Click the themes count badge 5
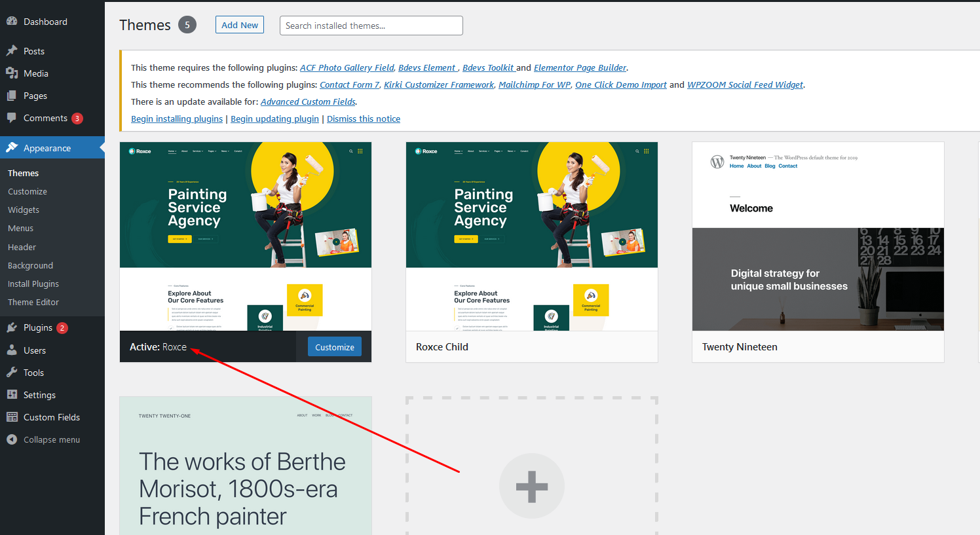The image size is (980, 535). coord(187,25)
